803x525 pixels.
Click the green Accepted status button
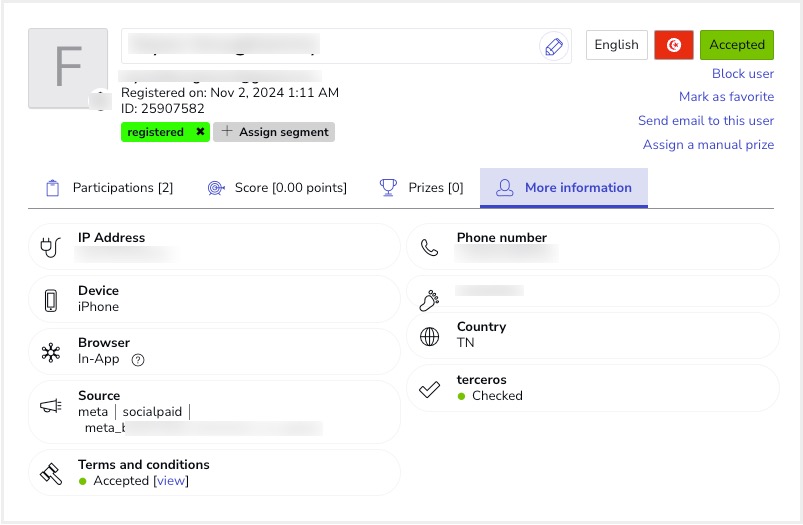(x=736, y=45)
